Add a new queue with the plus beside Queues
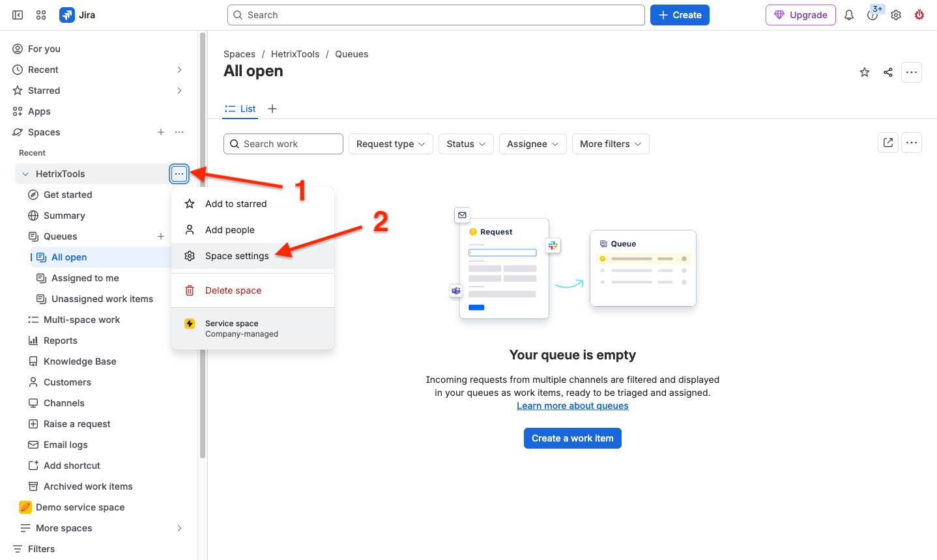This screenshot has height=560, width=937. (161, 236)
